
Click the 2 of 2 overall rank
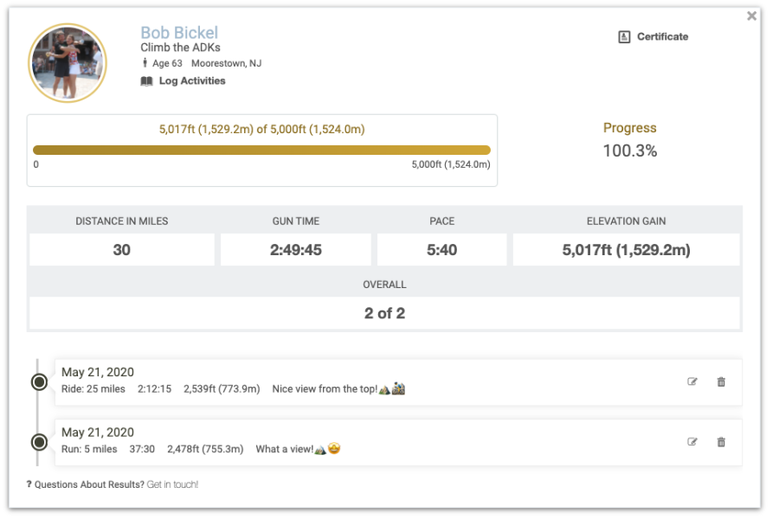pyautogui.click(x=384, y=313)
